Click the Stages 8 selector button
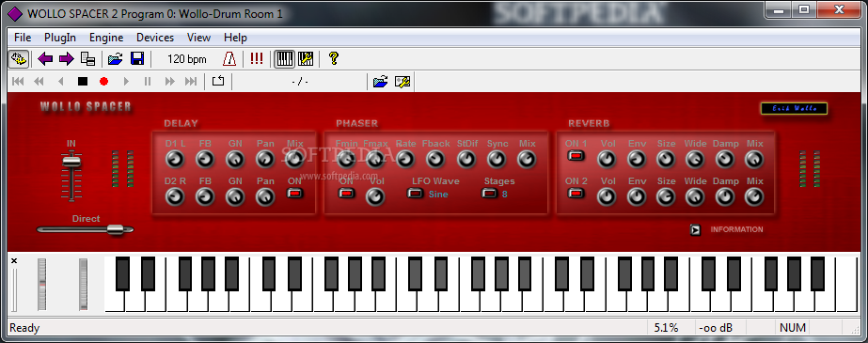 (490, 193)
